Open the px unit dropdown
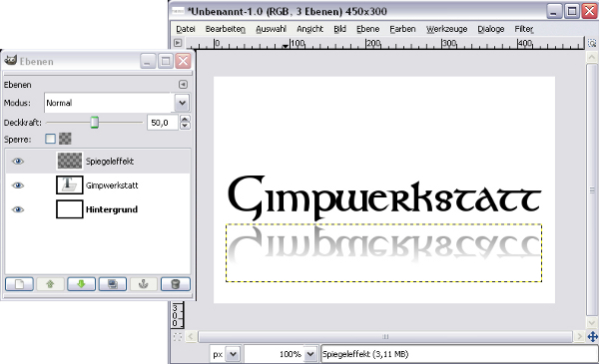 coord(233,354)
